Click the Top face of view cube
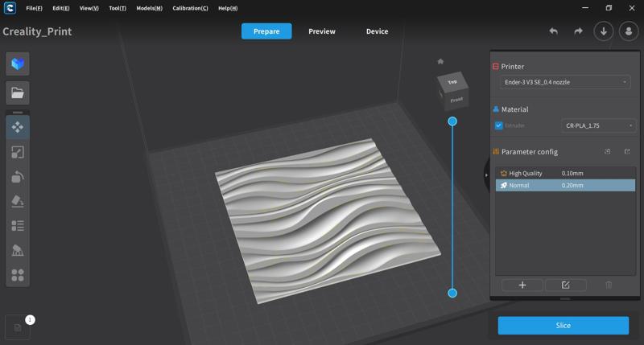This screenshot has height=345, width=644. pyautogui.click(x=452, y=82)
